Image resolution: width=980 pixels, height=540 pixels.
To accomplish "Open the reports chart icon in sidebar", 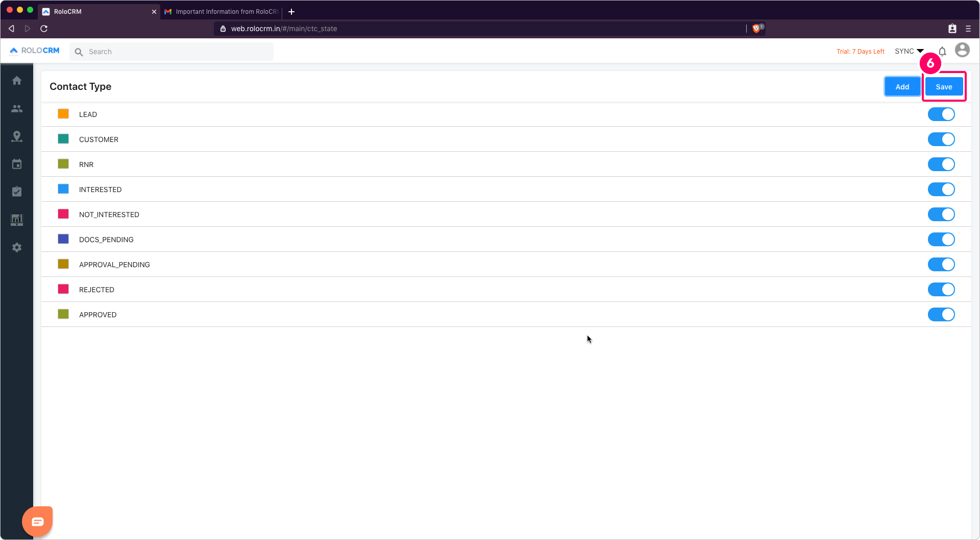I will tap(17, 220).
